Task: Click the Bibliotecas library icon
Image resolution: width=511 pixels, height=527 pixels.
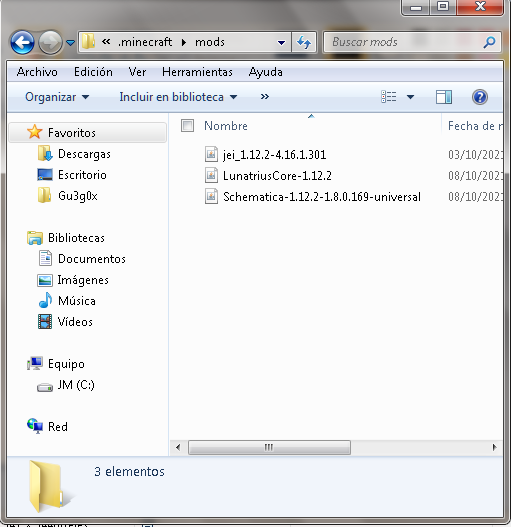Action: point(35,238)
